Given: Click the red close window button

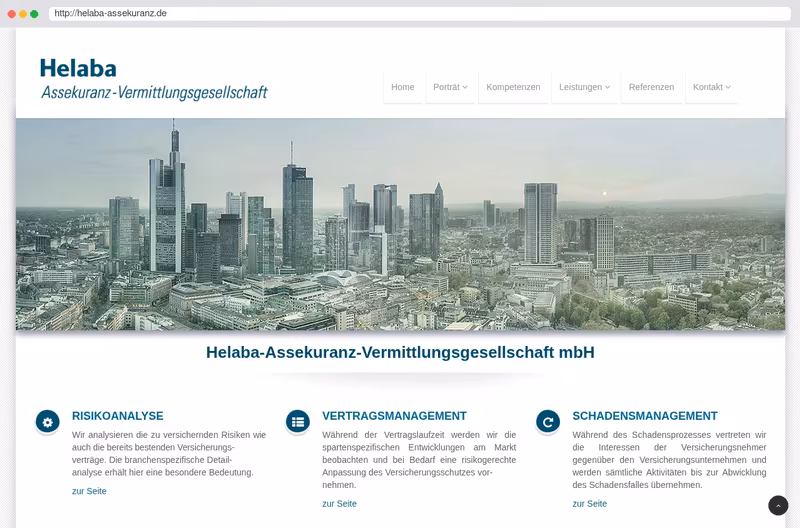Looking at the screenshot, I should tap(12, 14).
